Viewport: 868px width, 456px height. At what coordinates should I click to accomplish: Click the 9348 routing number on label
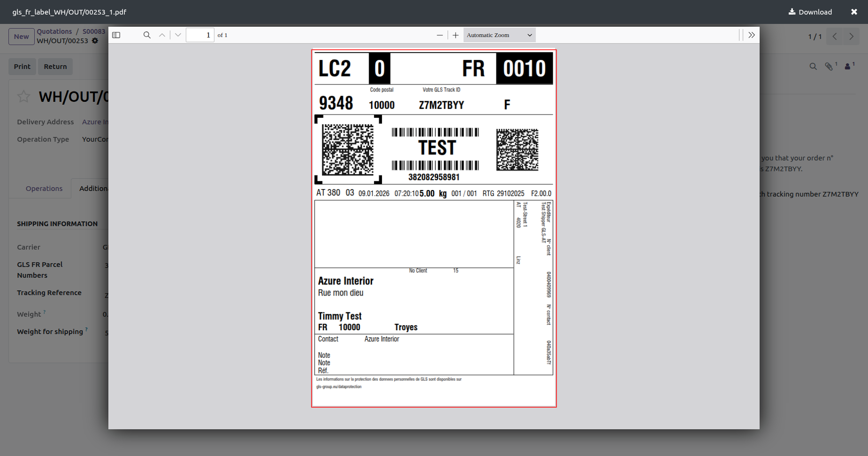point(336,103)
